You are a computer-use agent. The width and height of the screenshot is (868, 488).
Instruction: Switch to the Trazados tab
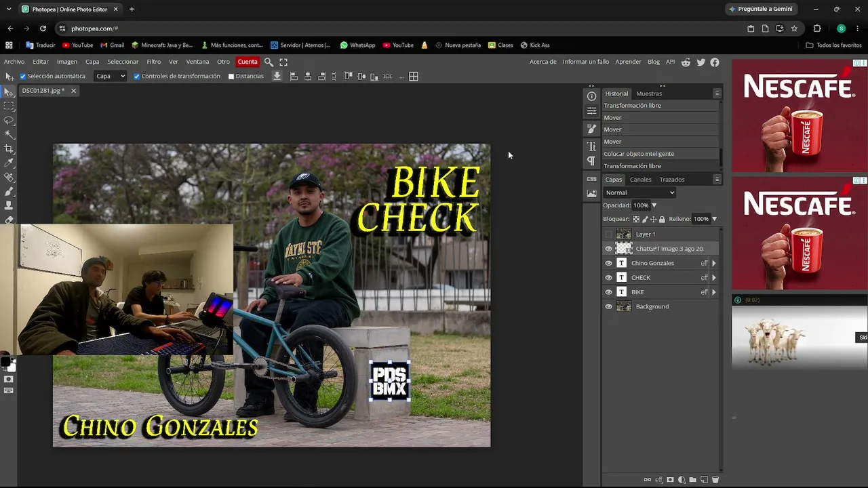click(x=672, y=180)
